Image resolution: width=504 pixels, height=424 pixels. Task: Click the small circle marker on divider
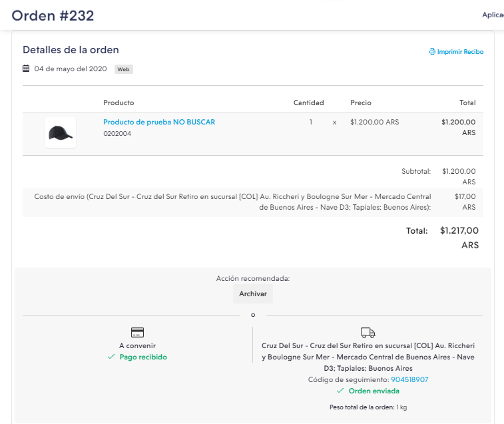coord(253,315)
